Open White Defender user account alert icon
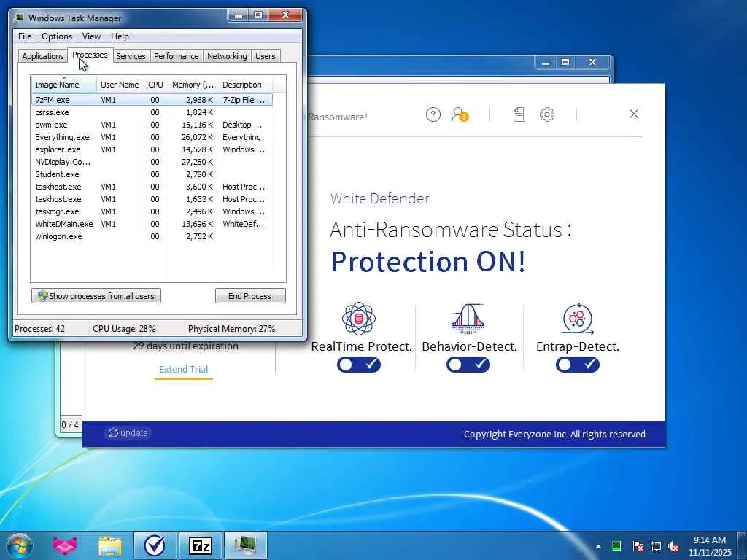The image size is (747, 560). point(460,114)
